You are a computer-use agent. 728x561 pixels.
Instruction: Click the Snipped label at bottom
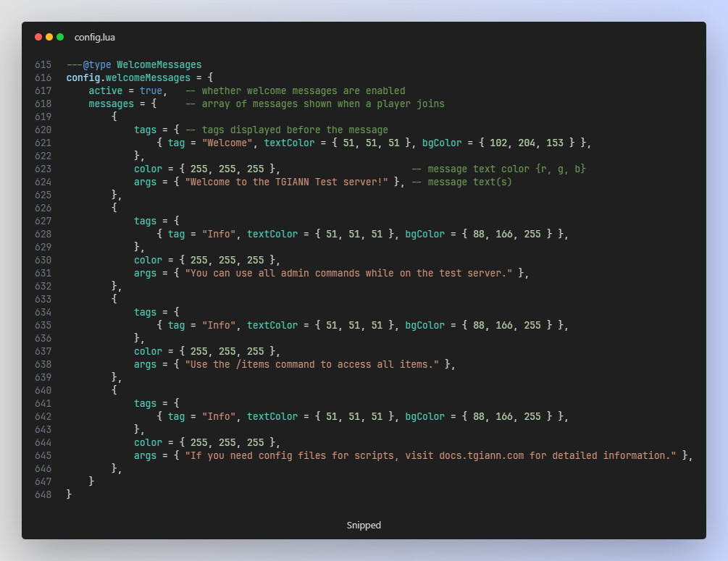[x=364, y=525]
